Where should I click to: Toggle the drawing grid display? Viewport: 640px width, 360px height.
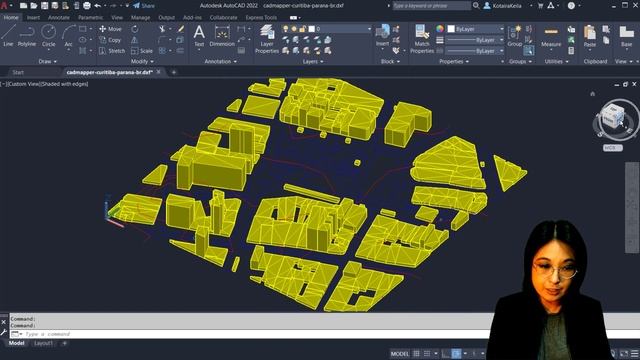(x=416, y=353)
